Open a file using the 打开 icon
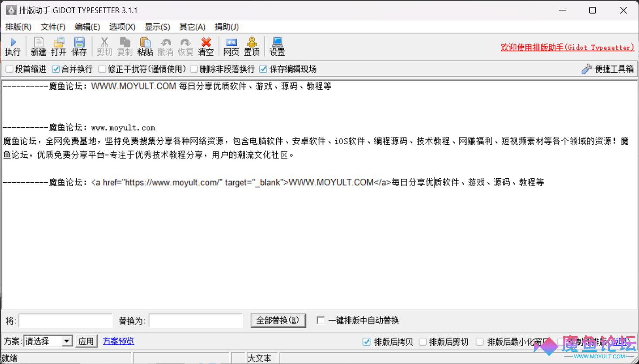This screenshot has height=364, width=639. pyautogui.click(x=58, y=47)
